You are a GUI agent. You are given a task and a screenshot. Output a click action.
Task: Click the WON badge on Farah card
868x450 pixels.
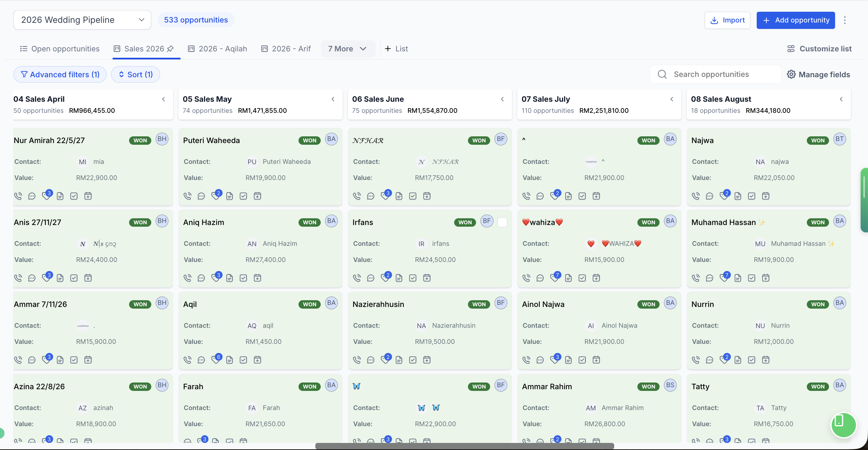tap(309, 387)
